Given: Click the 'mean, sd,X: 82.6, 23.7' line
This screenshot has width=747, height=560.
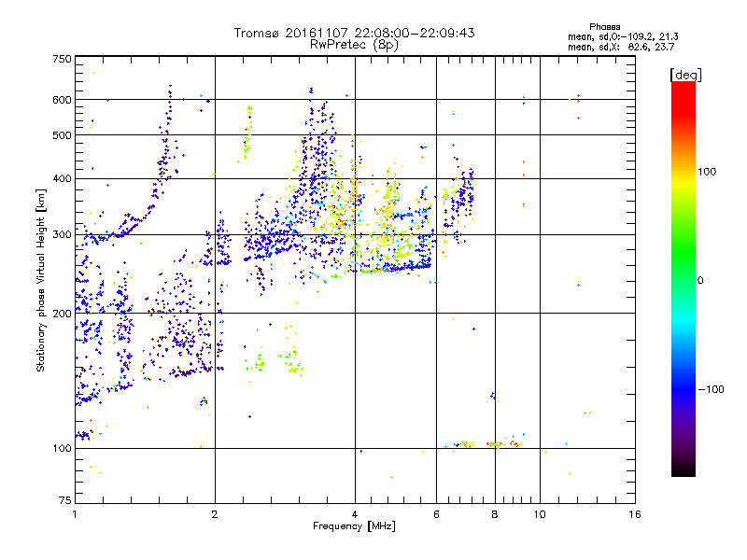Looking at the screenshot, I should coord(621,47).
